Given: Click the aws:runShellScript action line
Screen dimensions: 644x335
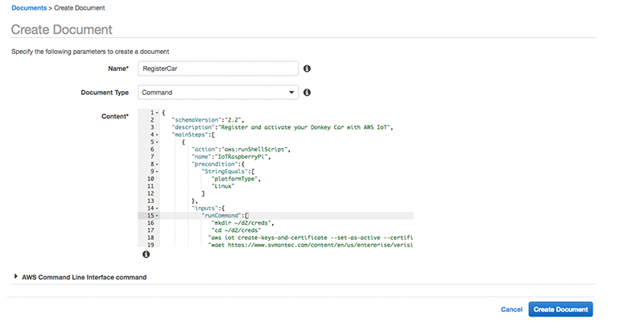Looking at the screenshot, I should [241, 150].
